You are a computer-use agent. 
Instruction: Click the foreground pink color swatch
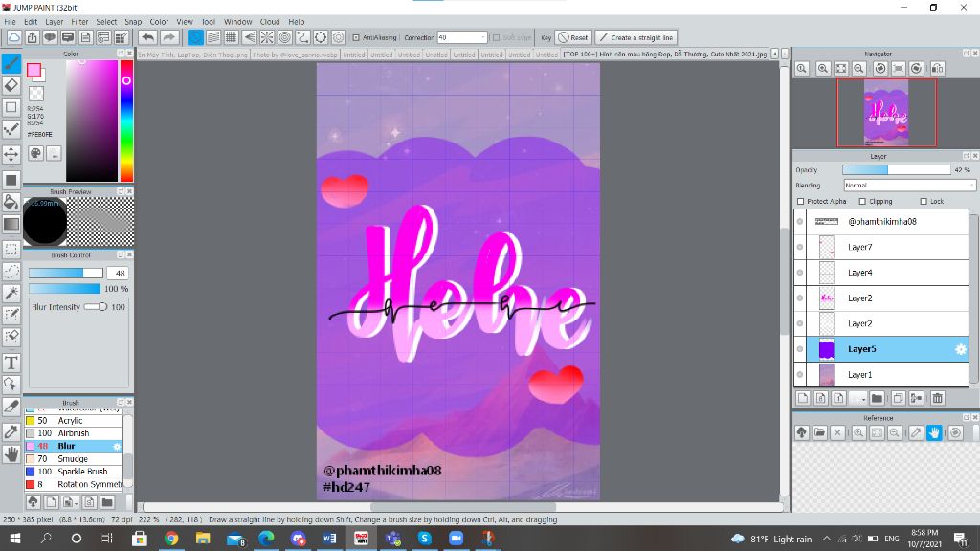[x=33, y=70]
